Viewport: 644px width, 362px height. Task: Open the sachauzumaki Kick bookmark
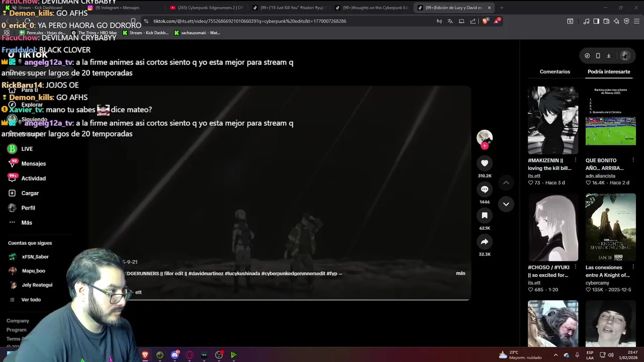[197, 33]
